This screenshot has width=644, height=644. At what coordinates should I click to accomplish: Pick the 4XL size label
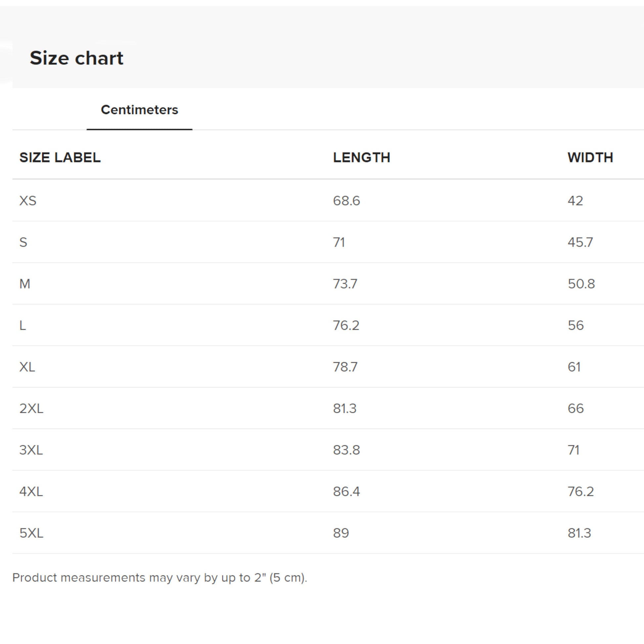[x=31, y=492]
